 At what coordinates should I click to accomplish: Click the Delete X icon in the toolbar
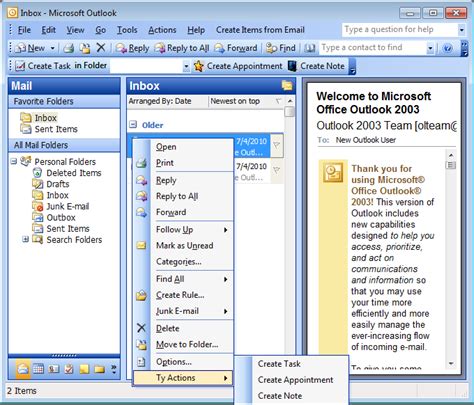pyautogui.click(x=101, y=48)
